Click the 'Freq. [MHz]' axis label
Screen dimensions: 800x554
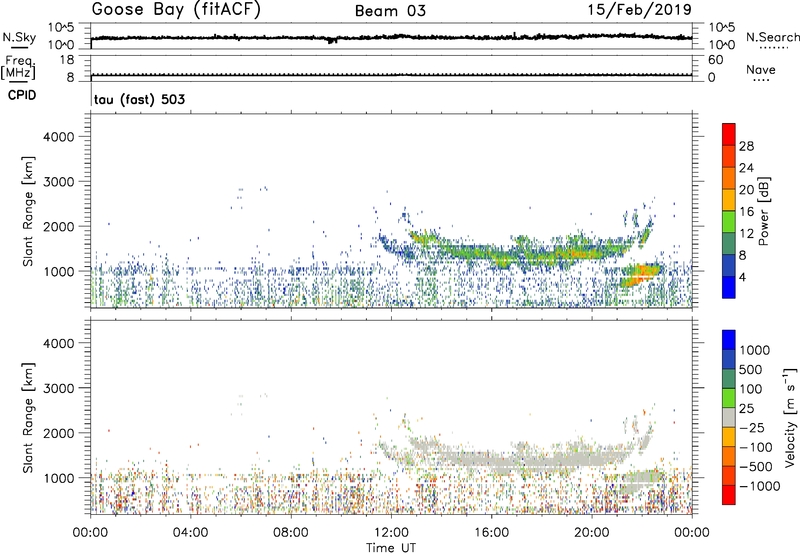pos(19,67)
